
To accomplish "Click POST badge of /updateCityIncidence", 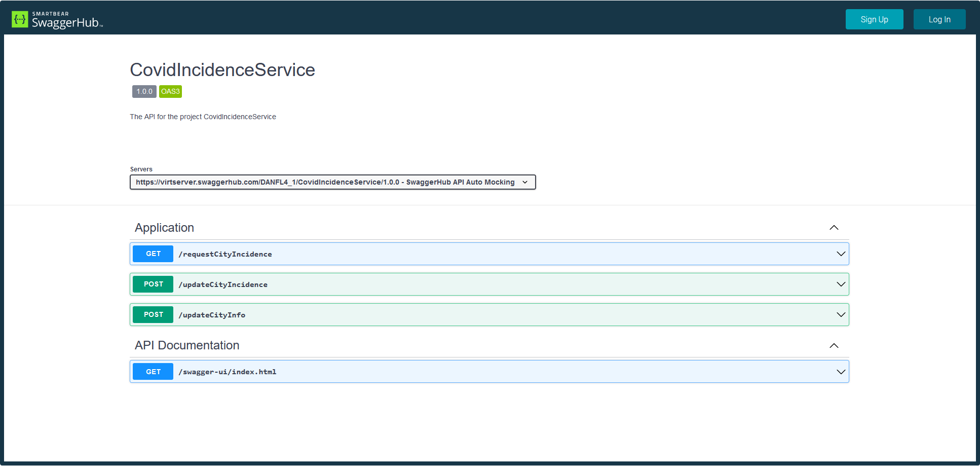I will 153,284.
